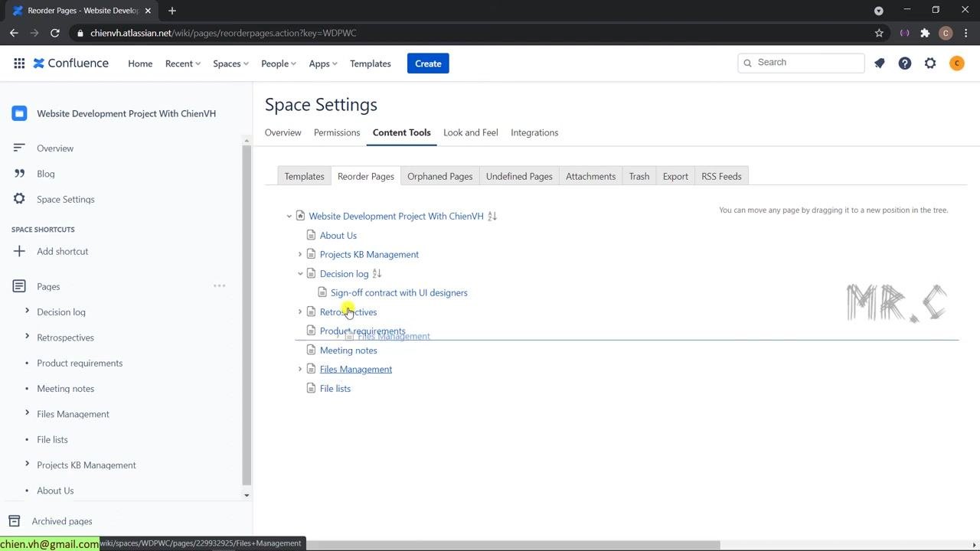The height and width of the screenshot is (551, 980).
Task: Open Product requirements in the sidebar
Action: pyautogui.click(x=80, y=363)
